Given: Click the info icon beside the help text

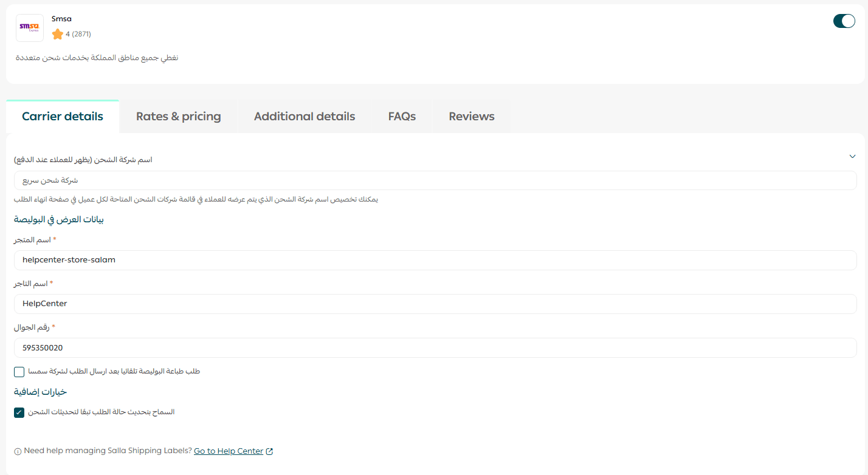Looking at the screenshot, I should (18, 452).
